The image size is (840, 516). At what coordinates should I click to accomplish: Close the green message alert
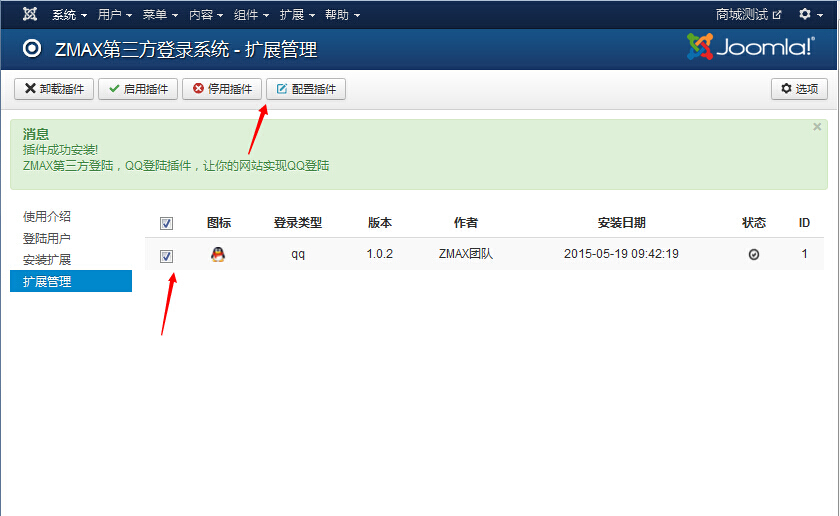[817, 127]
